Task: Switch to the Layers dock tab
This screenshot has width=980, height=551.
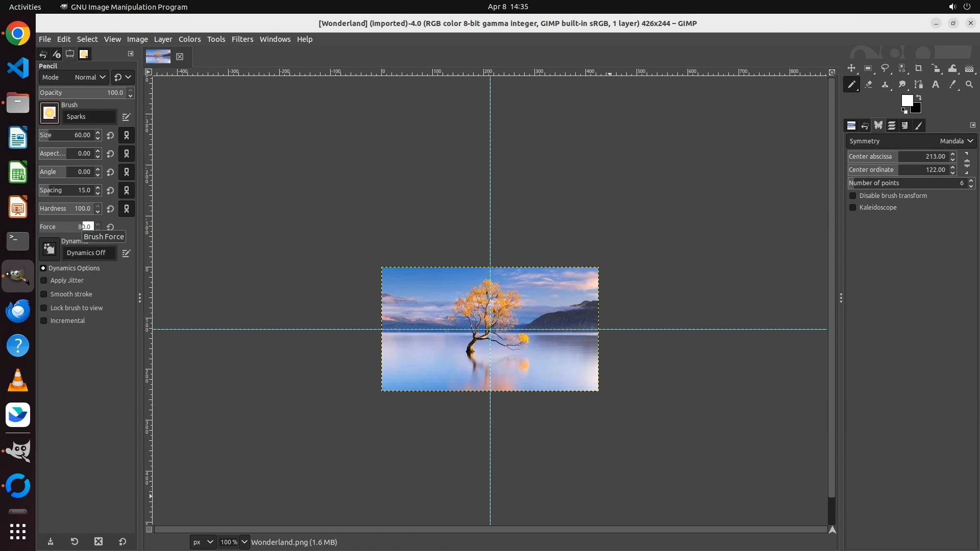Action: (x=892, y=126)
